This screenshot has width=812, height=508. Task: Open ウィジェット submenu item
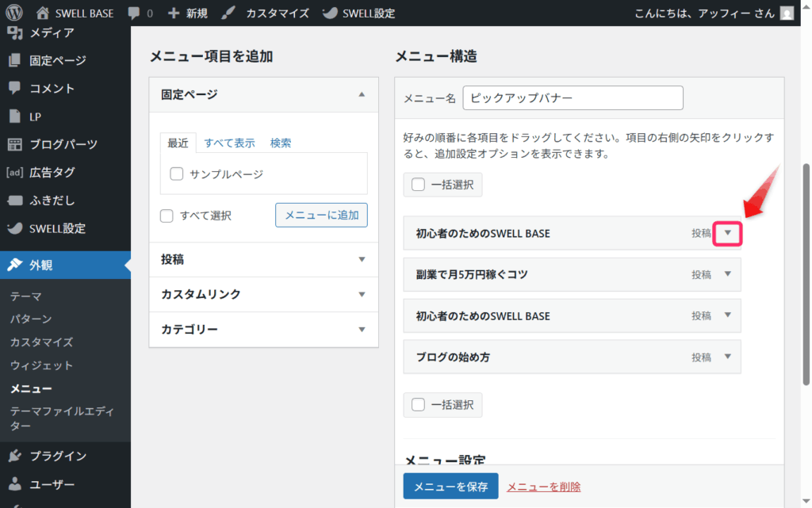click(x=41, y=365)
